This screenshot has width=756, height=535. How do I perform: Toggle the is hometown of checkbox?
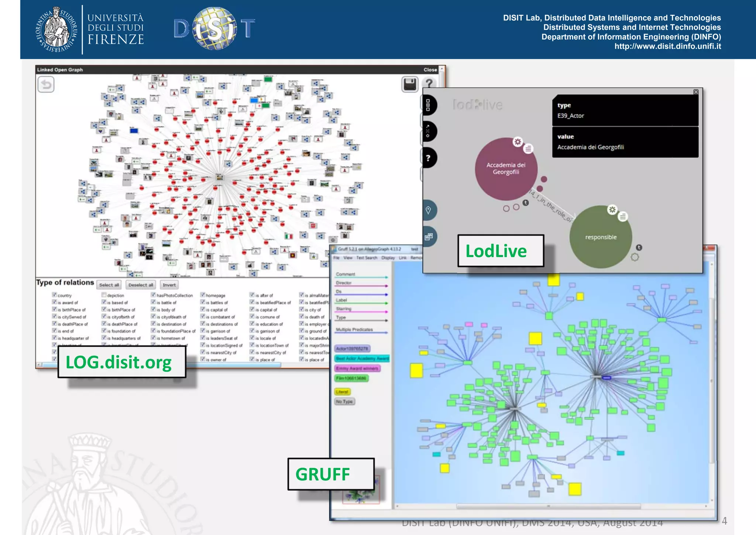click(x=153, y=338)
